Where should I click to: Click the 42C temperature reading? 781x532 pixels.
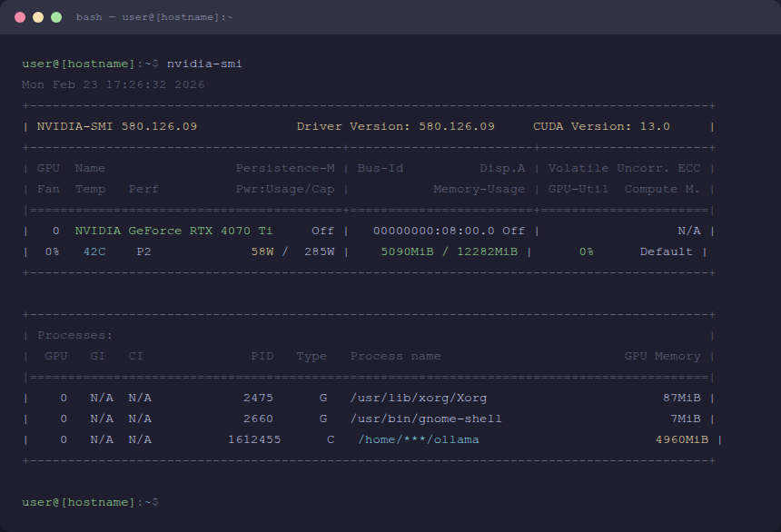(x=94, y=252)
